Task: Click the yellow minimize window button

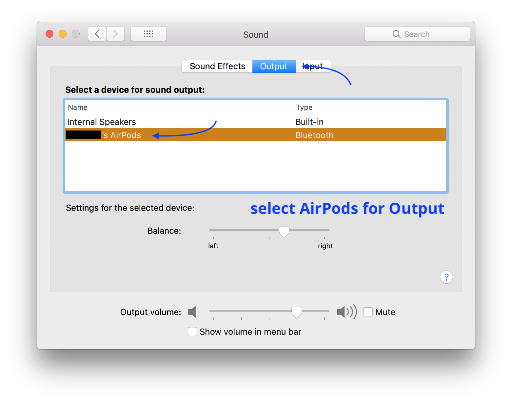Action: (x=63, y=34)
